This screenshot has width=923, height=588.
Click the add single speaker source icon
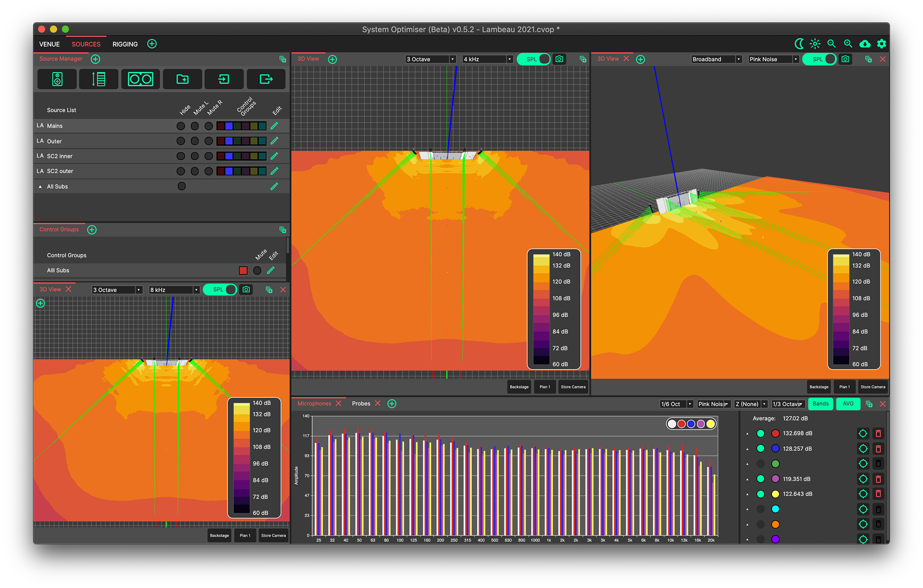pos(57,79)
